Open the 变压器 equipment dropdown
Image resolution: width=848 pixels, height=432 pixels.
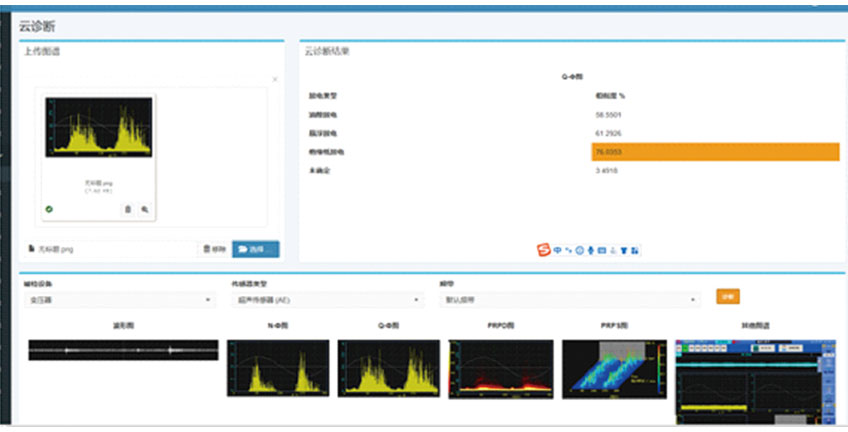coord(118,299)
